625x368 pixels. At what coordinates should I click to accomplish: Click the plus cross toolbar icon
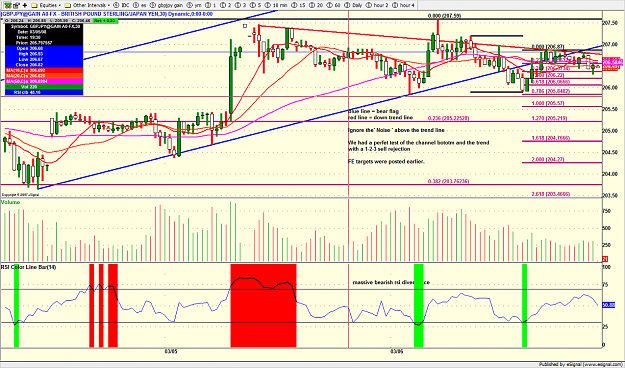[25, 5]
